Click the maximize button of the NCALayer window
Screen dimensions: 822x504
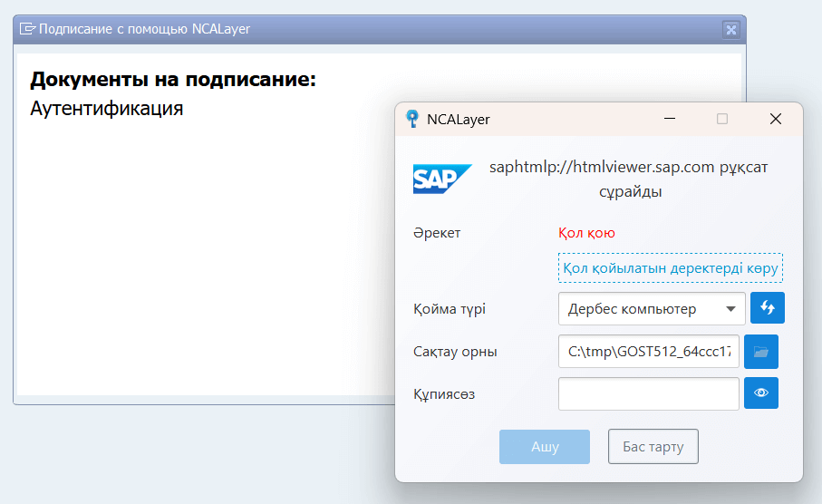coord(722,119)
